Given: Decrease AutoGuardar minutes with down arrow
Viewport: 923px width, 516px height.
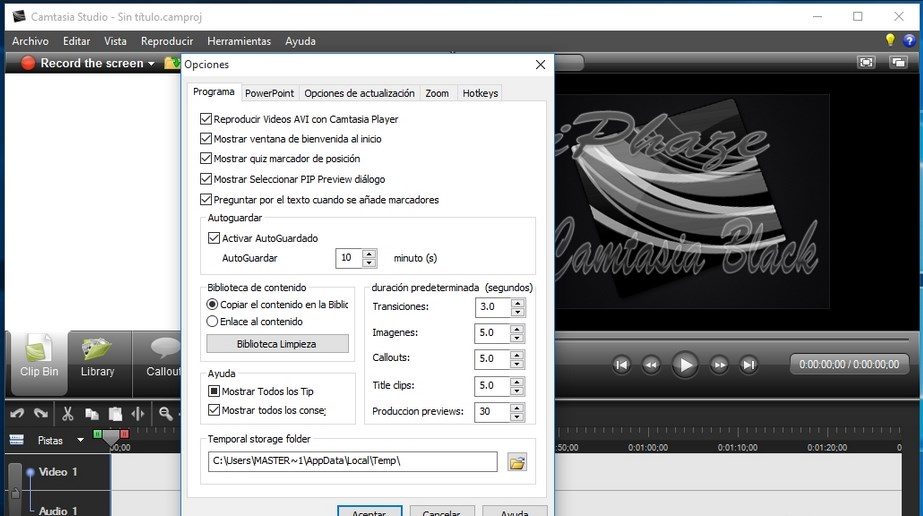Looking at the screenshot, I should [x=369, y=262].
